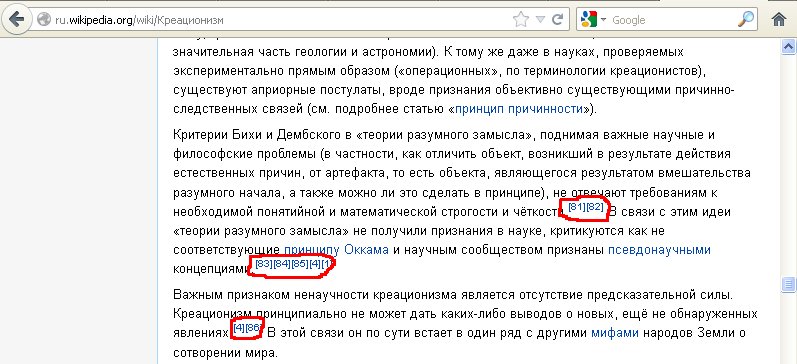Click the globe site identity icon
Viewport: 797px width, 364px height.
coord(44,20)
